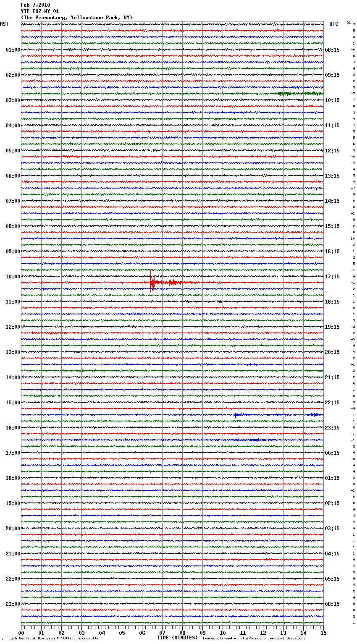Click the 06:15 UTC time label

(332, 604)
